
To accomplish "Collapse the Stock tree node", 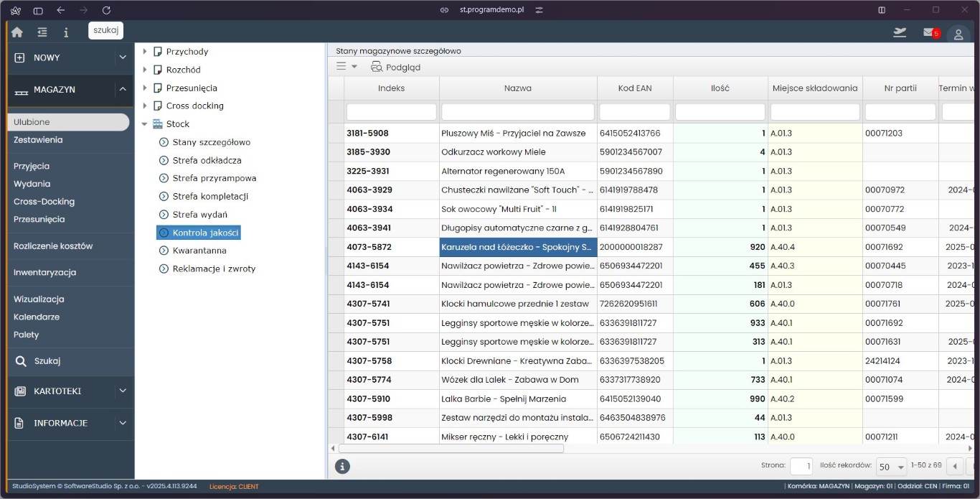I will pyautogui.click(x=145, y=124).
